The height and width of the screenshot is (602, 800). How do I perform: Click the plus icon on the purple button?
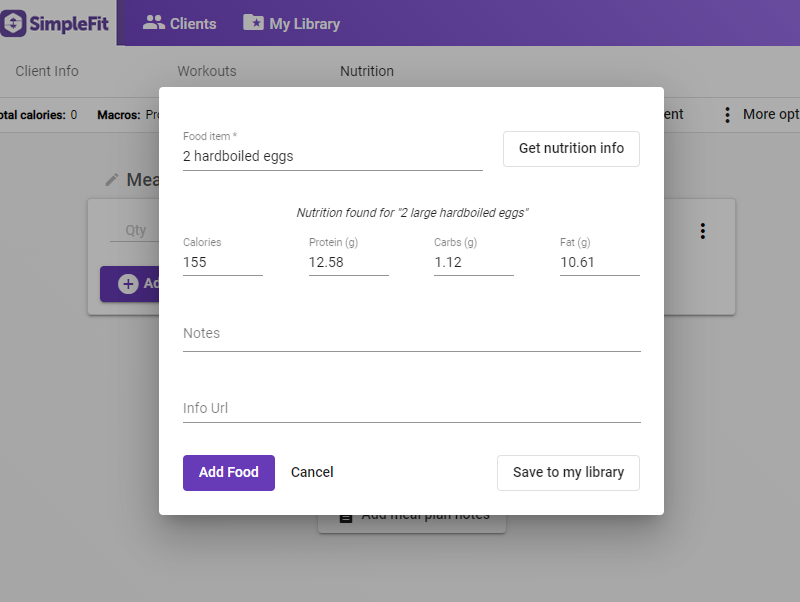pos(128,284)
